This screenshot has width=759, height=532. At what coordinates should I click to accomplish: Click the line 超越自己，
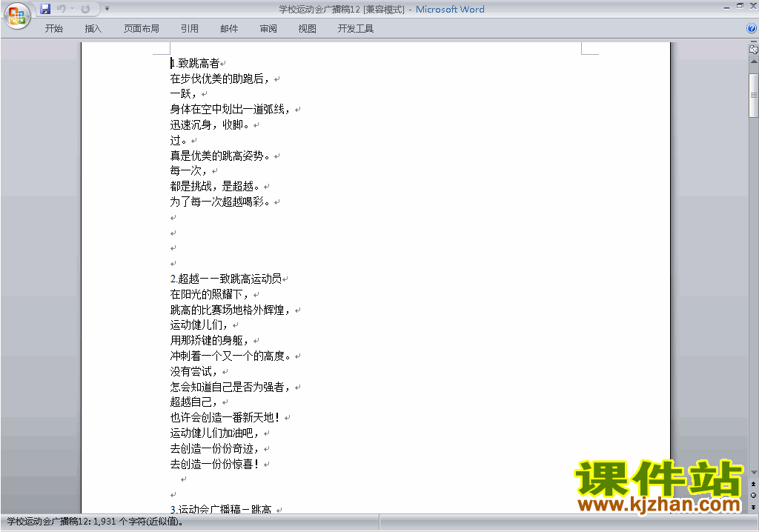(x=193, y=402)
